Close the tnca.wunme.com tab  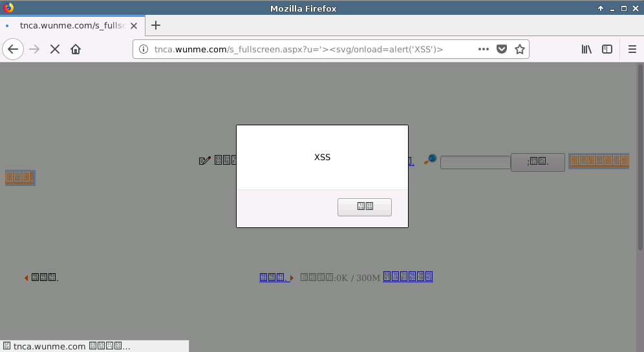click(x=134, y=26)
